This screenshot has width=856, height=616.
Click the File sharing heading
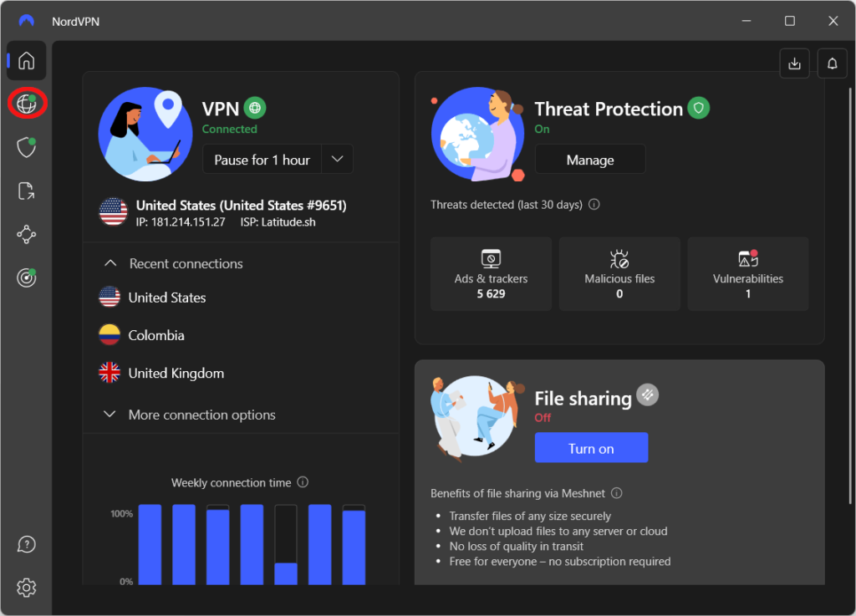tap(583, 399)
